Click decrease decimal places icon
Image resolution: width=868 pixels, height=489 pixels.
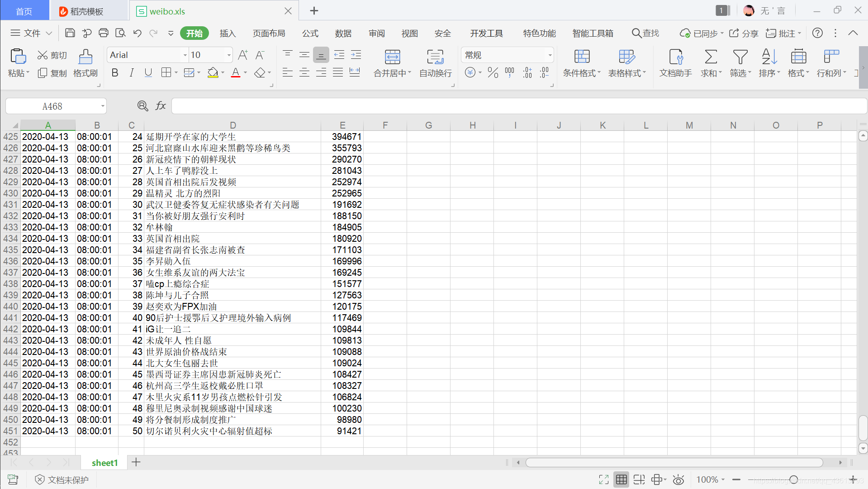pyautogui.click(x=544, y=72)
